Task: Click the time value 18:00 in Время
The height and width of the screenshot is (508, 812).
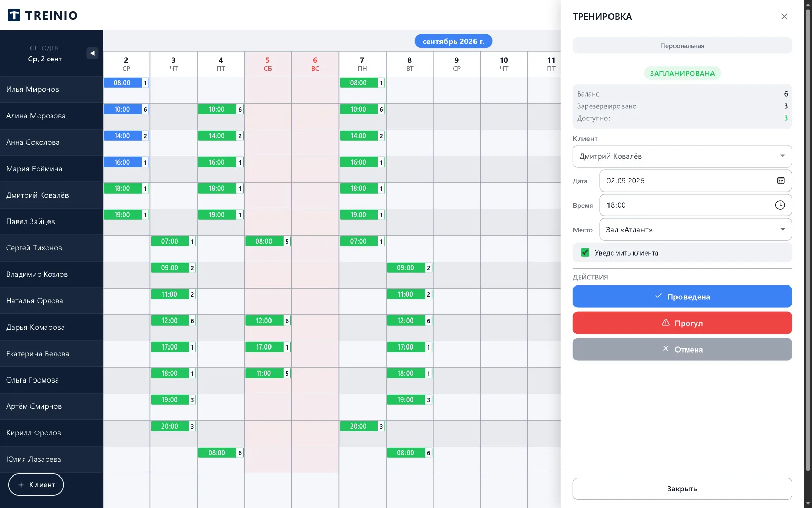Action: point(616,205)
